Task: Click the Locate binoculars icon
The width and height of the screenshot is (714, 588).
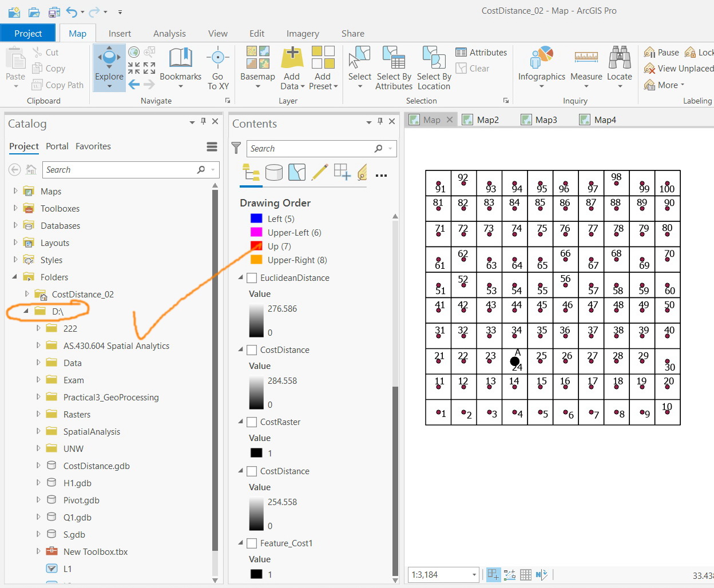Action: click(x=620, y=58)
